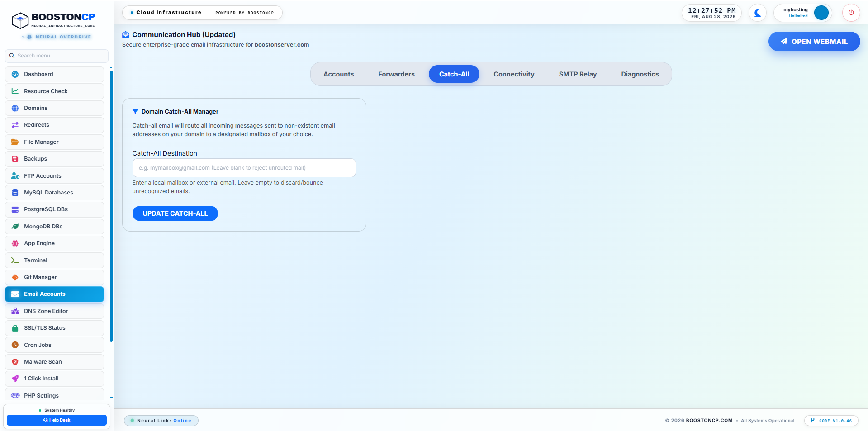This screenshot has height=431, width=868.
Task: Click the Domains globe icon
Action: [x=15, y=108]
